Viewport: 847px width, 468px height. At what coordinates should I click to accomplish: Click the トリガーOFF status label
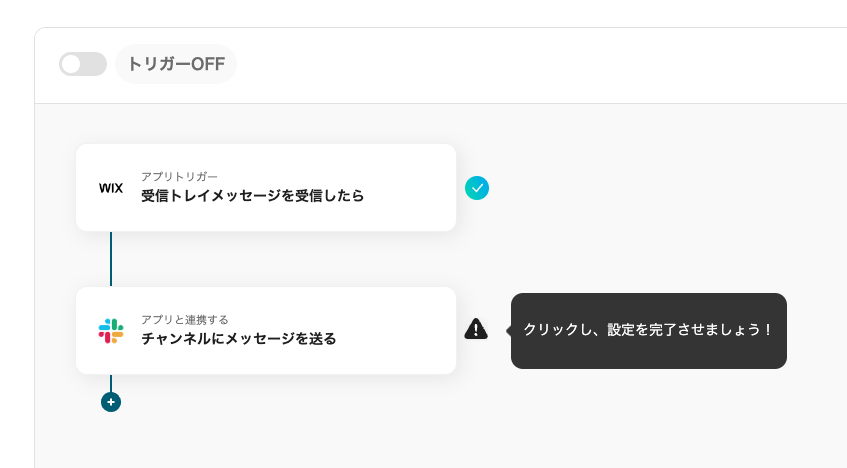point(176,64)
